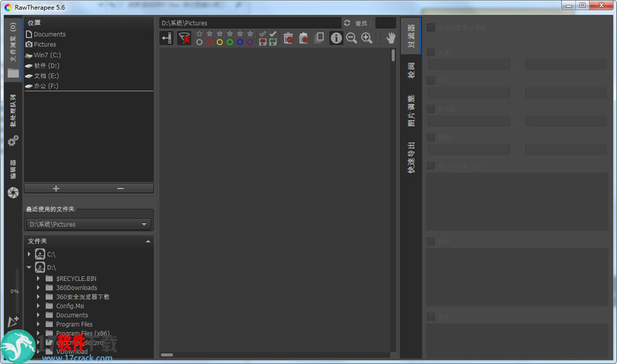Screen dimensions: 617x364
Task: Filter by purple color label circle
Action: point(250,42)
